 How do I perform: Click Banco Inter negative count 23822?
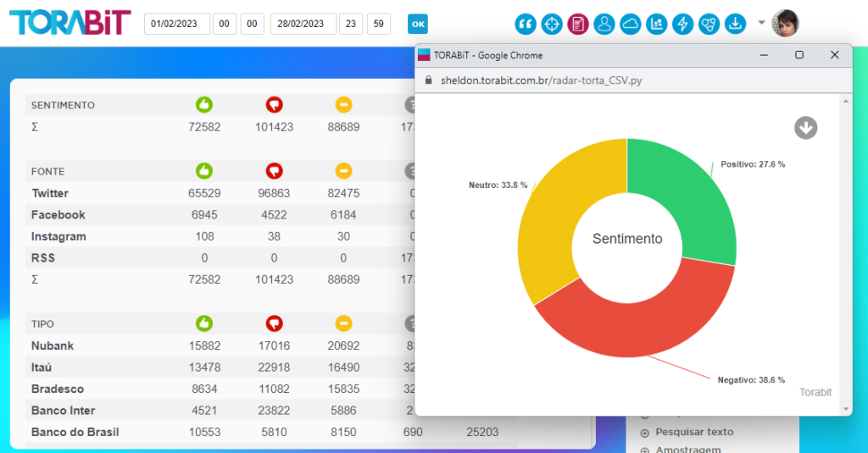click(x=274, y=411)
